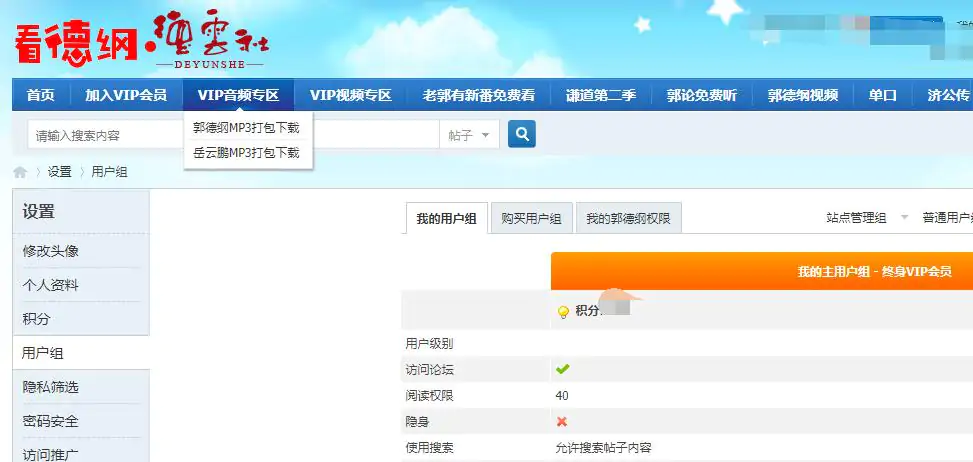Click the 站点管理组 link
Viewport: 973px width, 462px height.
856,218
